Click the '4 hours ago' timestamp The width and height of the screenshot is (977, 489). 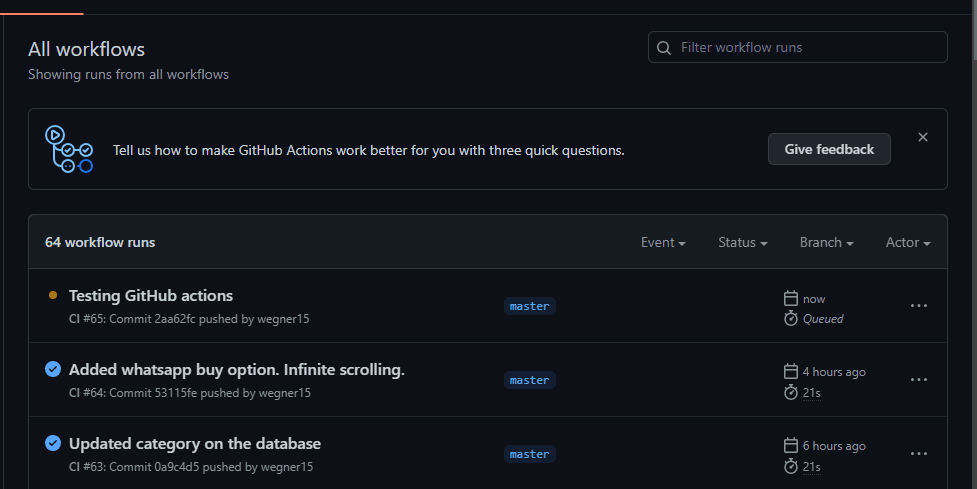(834, 372)
